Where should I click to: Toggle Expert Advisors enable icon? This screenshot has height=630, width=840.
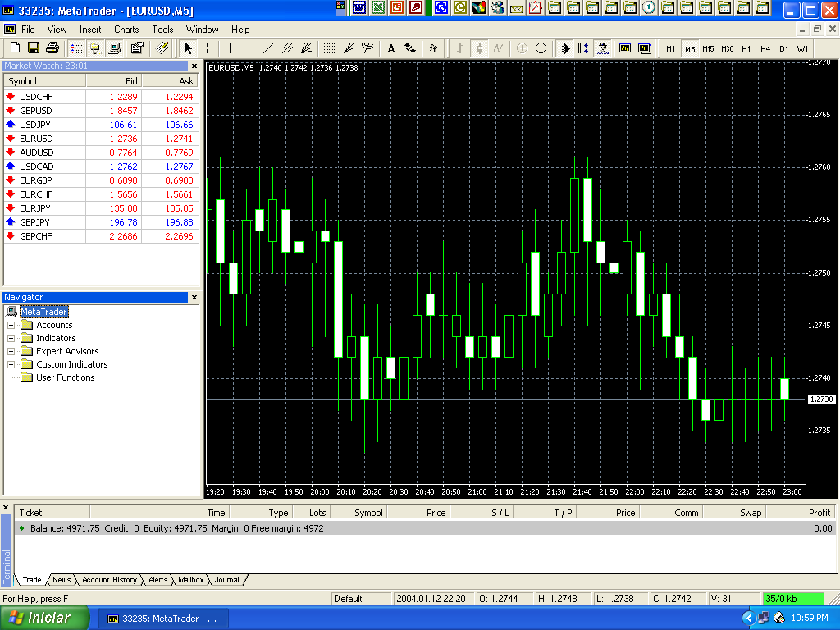603,48
